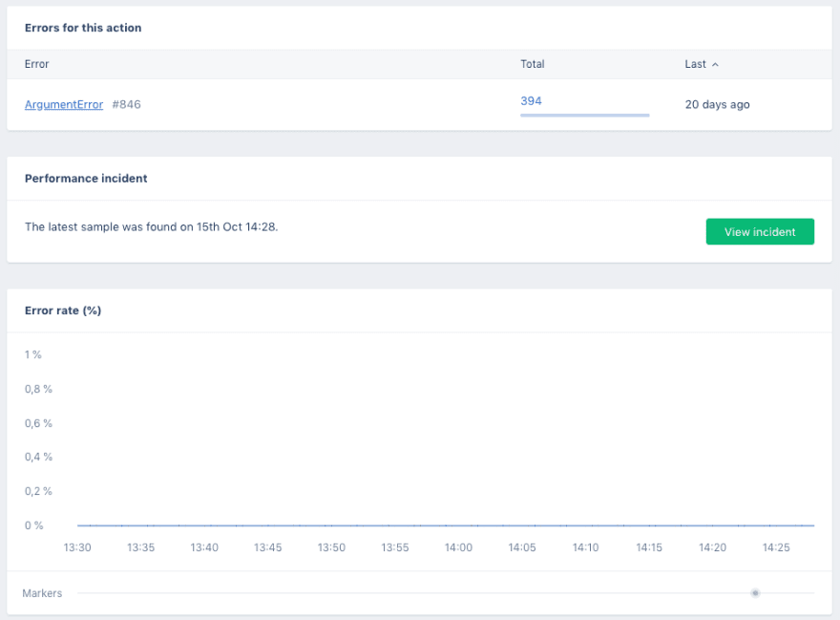The width and height of the screenshot is (840, 620).
Task: Click the 13:30 x-axis label
Action: click(x=77, y=547)
